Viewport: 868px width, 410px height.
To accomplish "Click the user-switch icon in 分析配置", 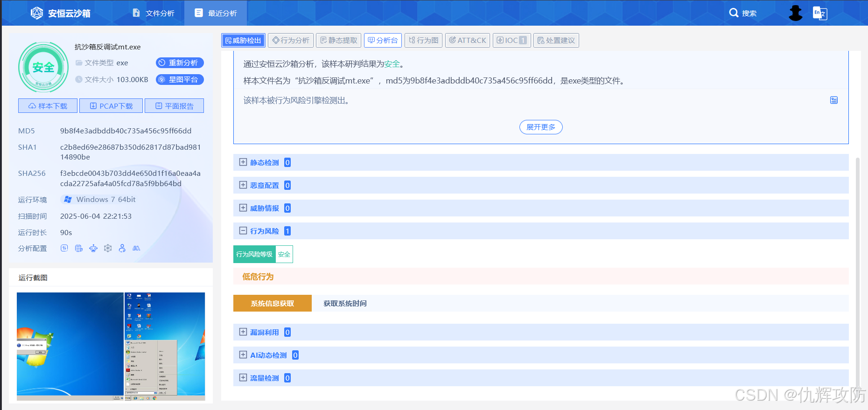I will point(122,248).
